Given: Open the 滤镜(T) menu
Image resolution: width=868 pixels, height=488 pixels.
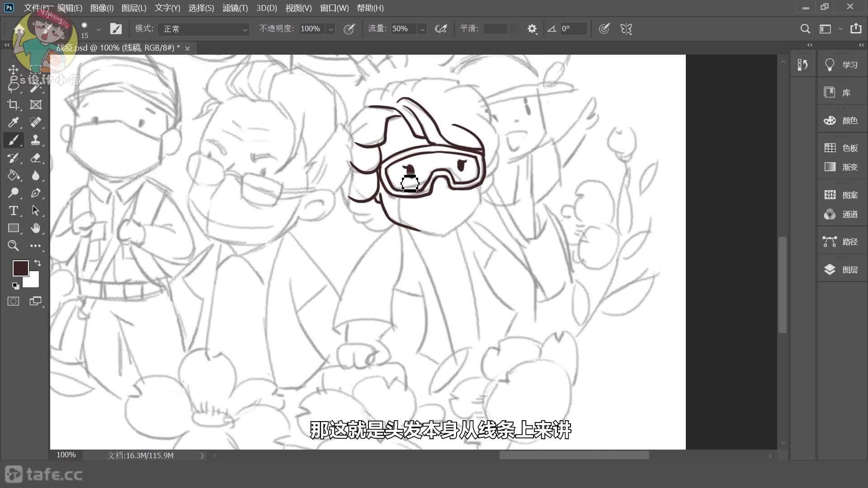Looking at the screenshot, I should (235, 8).
